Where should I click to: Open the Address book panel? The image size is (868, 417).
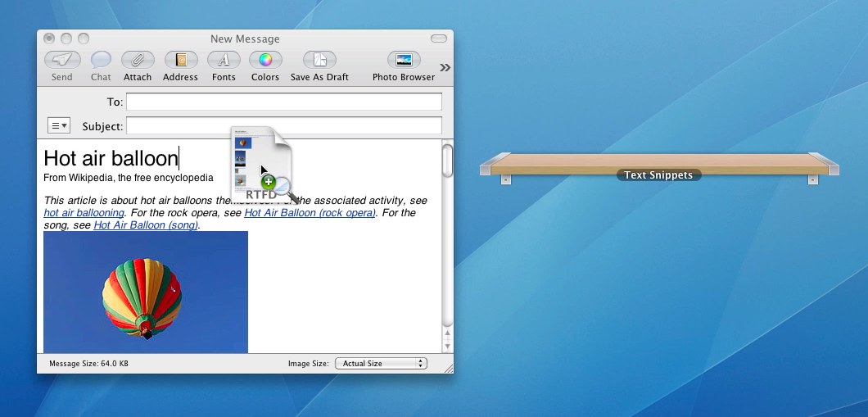pos(180,61)
